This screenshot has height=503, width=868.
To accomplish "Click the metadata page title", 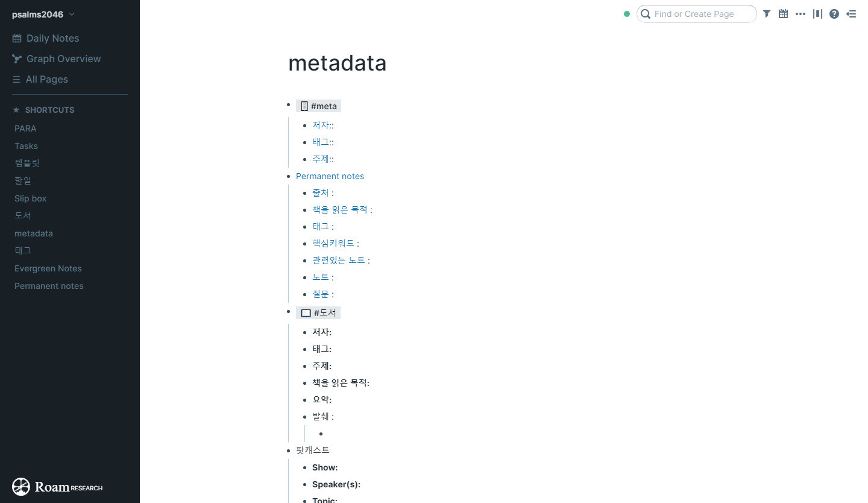I will (x=337, y=63).
